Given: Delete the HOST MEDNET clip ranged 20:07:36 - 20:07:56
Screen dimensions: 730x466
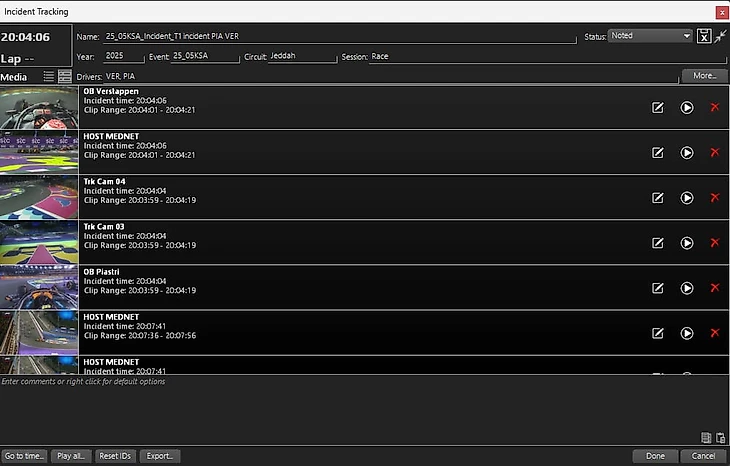Looking at the screenshot, I should coord(715,333).
